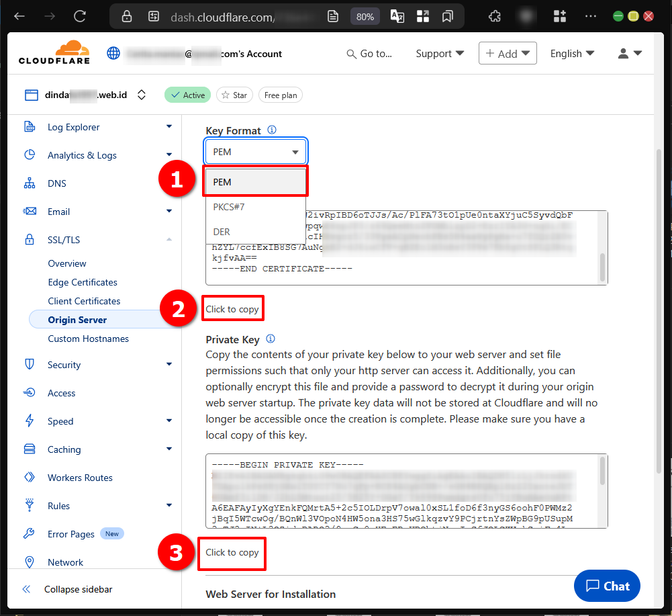Click the Caching drive icon
This screenshot has height=616, width=672.
click(30, 449)
